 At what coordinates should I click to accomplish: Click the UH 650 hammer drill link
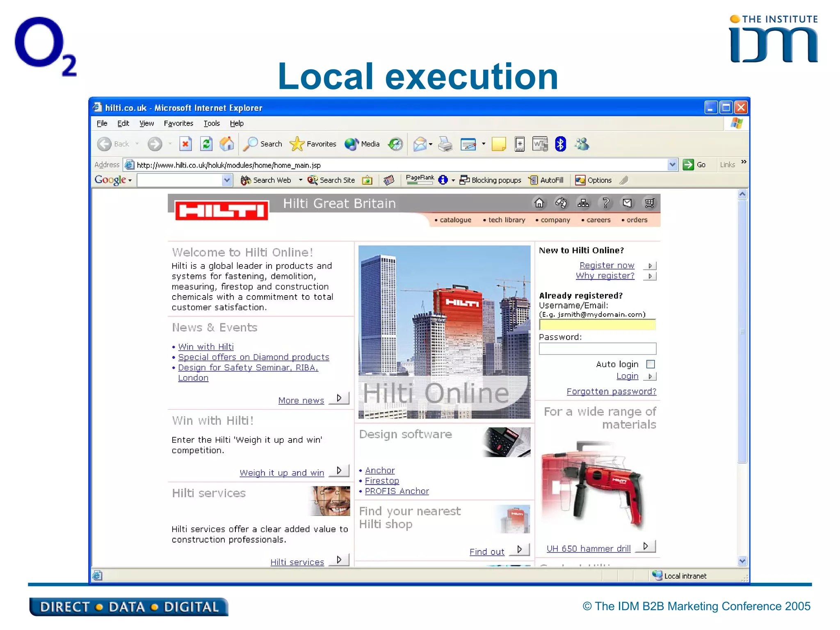click(x=588, y=548)
